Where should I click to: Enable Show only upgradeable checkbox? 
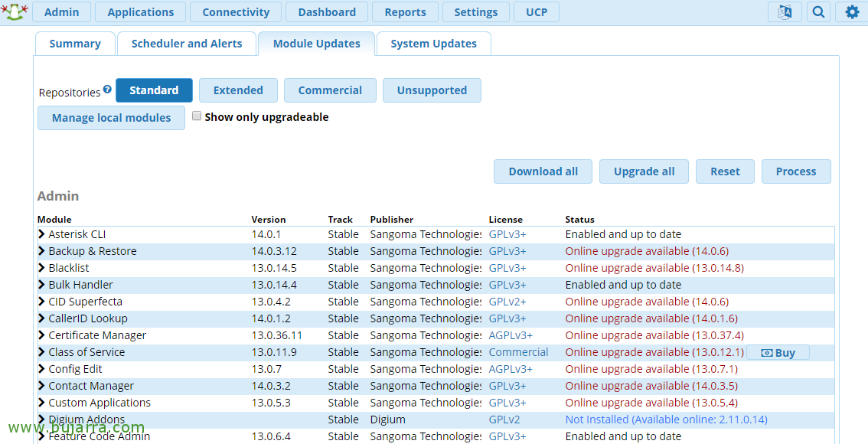point(197,116)
